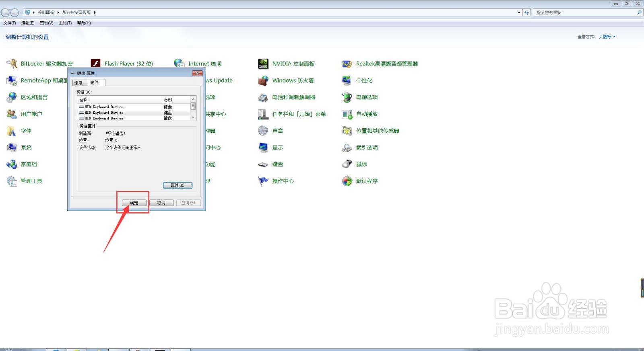
Task: Open the 工具(T) menu
Action: (x=65, y=23)
